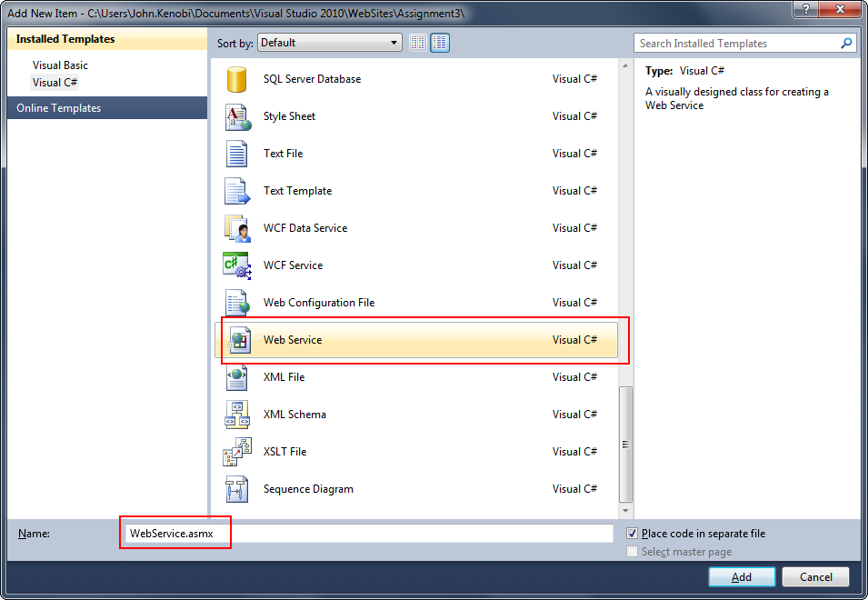
Task: Click the XML Schema diagram icon
Action: pyautogui.click(x=237, y=415)
